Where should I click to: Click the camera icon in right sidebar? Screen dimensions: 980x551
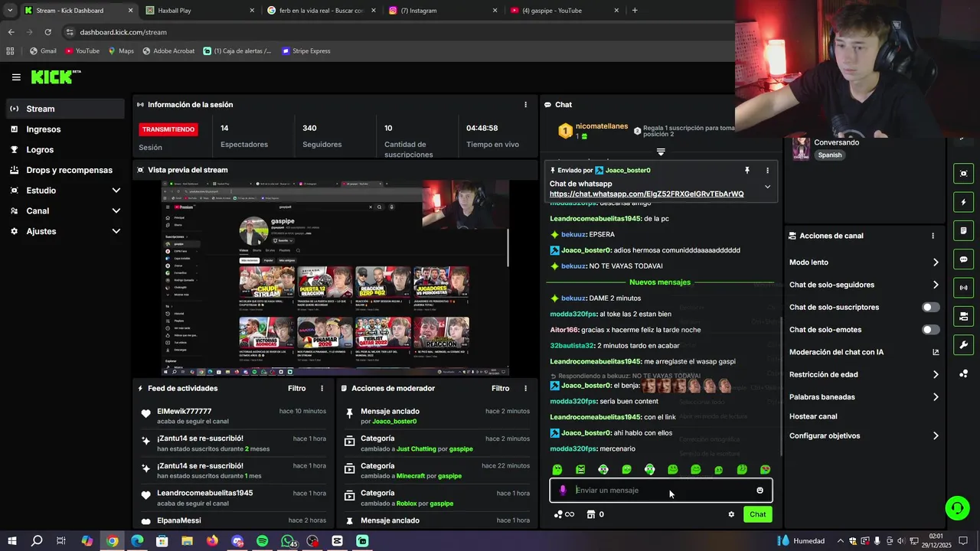tap(963, 316)
